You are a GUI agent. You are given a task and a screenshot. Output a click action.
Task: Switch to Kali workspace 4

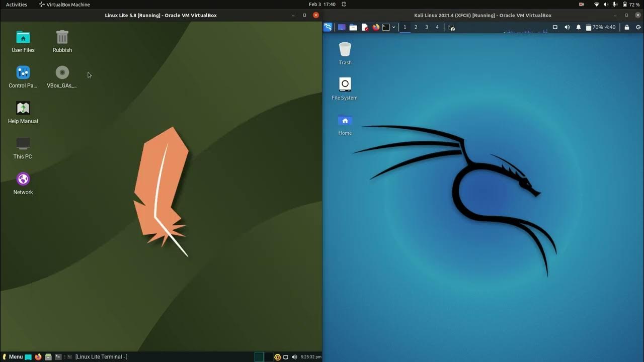coord(437,27)
